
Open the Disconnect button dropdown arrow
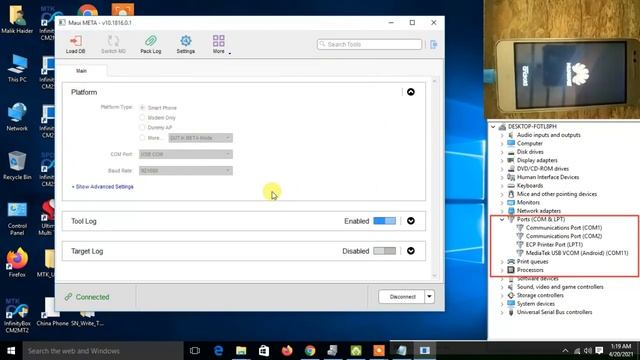pyautogui.click(x=429, y=297)
